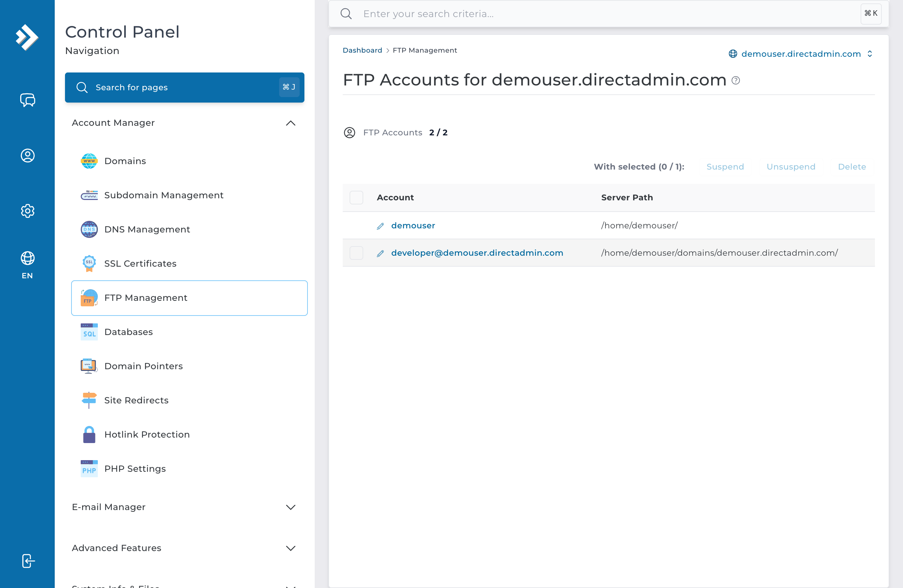Click the /home/demouser/ server path cell
The height and width of the screenshot is (588, 903).
click(x=639, y=226)
